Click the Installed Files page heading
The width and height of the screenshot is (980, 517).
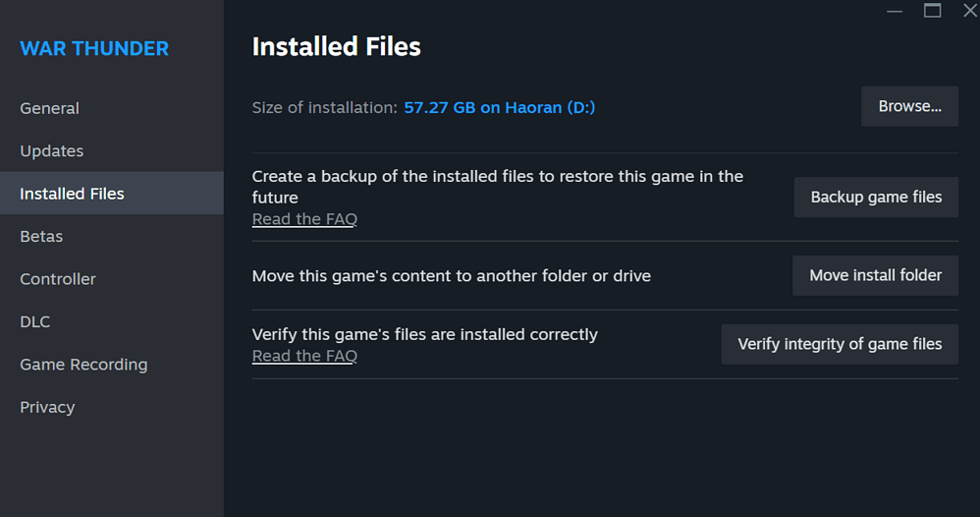click(x=336, y=46)
